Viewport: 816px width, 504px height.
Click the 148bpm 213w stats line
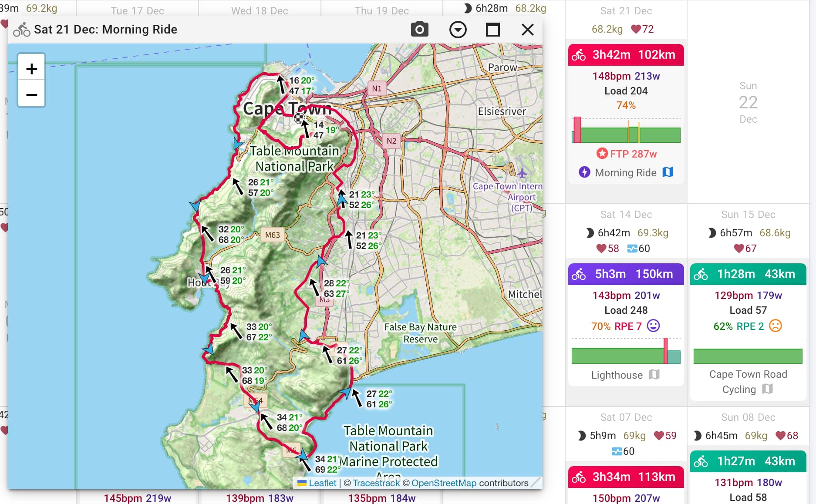tap(626, 76)
